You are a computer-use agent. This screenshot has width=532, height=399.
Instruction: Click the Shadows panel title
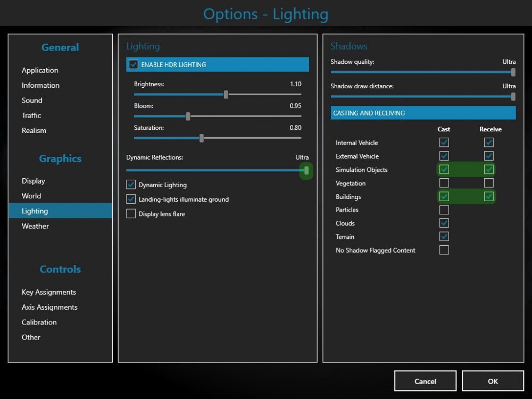click(x=349, y=46)
